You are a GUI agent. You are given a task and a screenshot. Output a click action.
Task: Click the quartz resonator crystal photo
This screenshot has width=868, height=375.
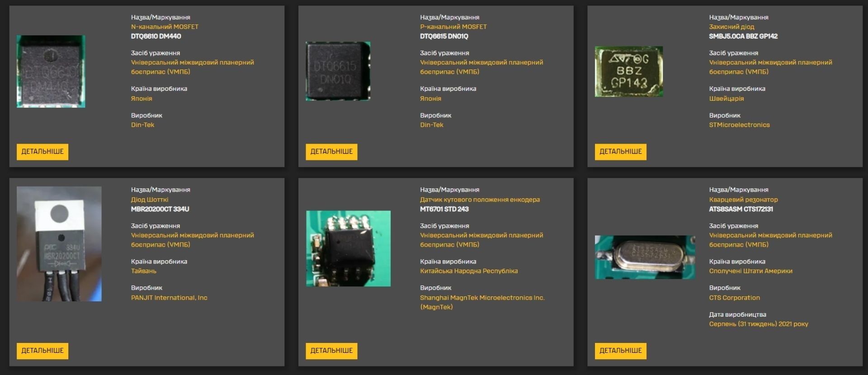645,257
